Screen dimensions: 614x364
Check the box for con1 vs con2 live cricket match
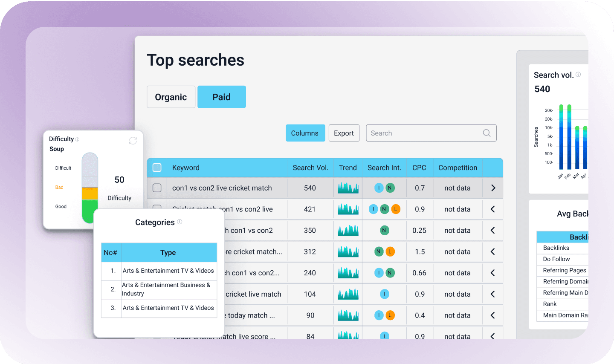(x=157, y=188)
